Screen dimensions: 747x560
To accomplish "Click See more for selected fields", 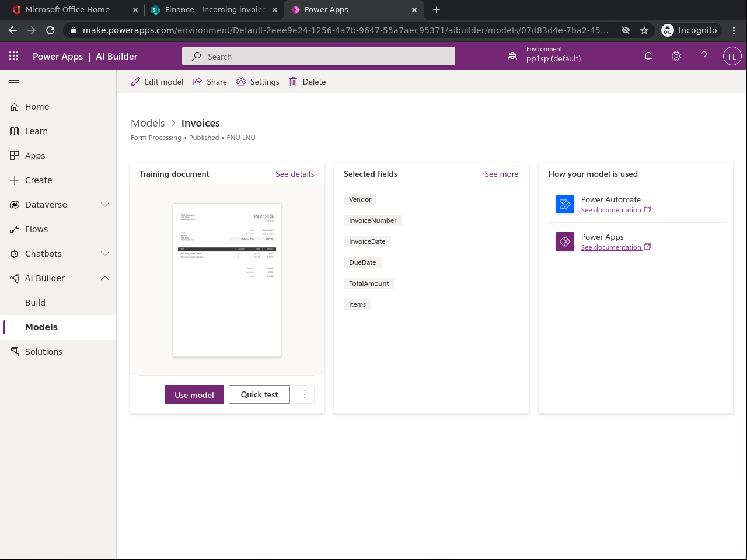I will tap(501, 174).
